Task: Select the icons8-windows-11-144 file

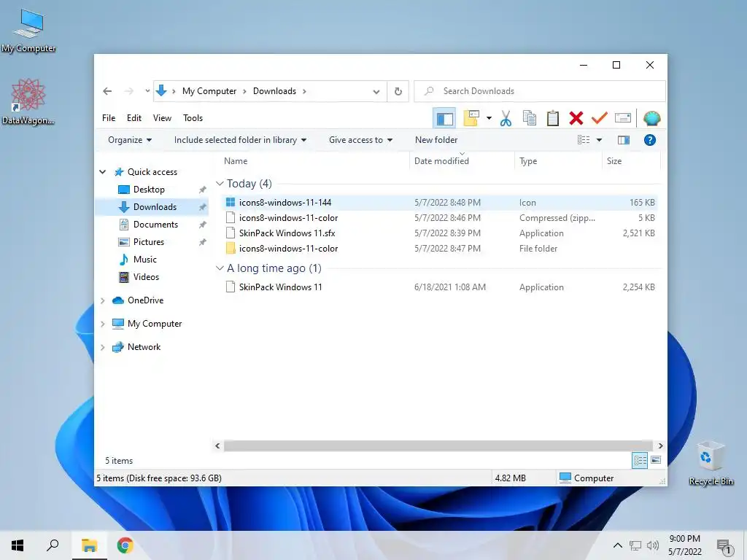Action: [440, 203]
